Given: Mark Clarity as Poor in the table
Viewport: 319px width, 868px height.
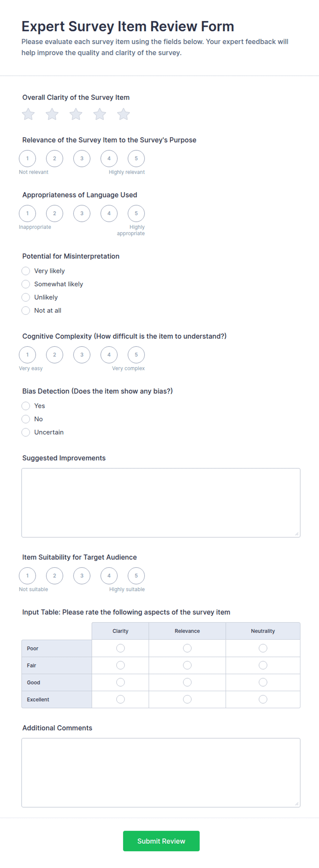Looking at the screenshot, I should pyautogui.click(x=120, y=649).
